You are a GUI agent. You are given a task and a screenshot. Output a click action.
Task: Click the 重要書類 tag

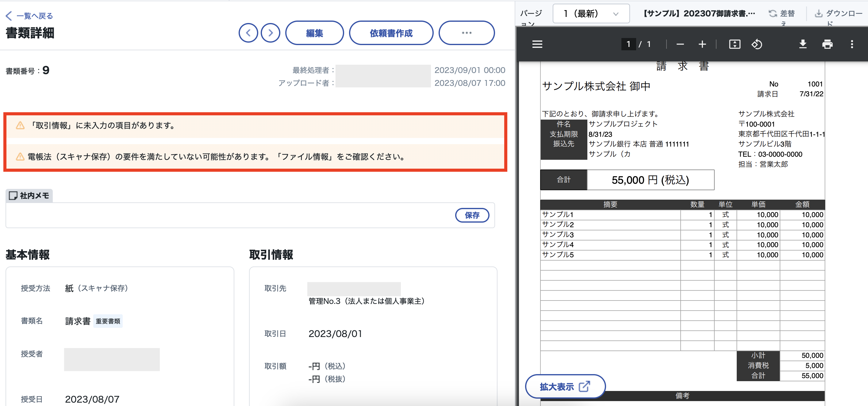point(108,321)
